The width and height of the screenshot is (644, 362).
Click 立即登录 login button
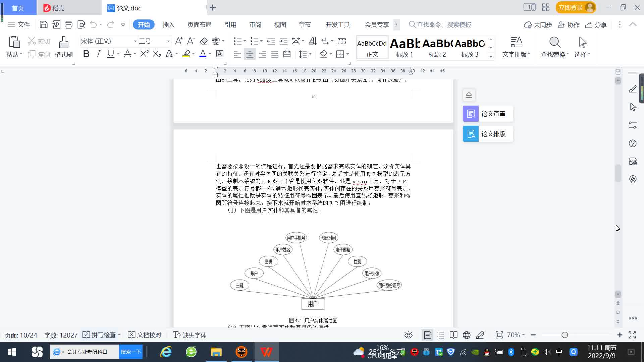[x=576, y=7]
